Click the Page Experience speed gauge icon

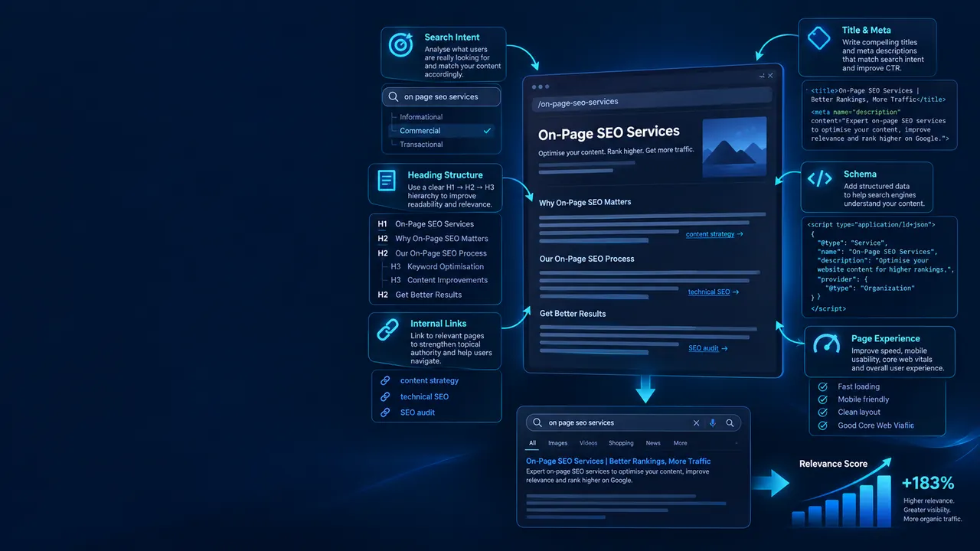[x=826, y=344]
